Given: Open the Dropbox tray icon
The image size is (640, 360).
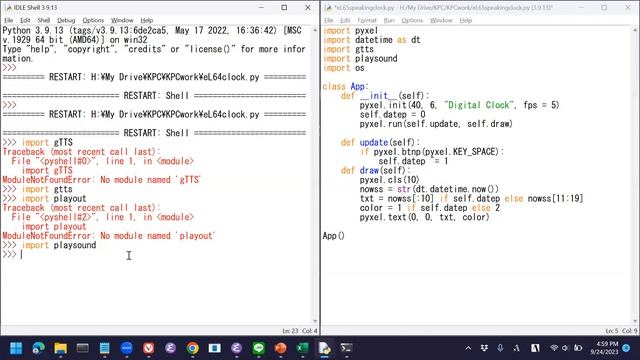Looking at the screenshot, I should coord(484,348).
